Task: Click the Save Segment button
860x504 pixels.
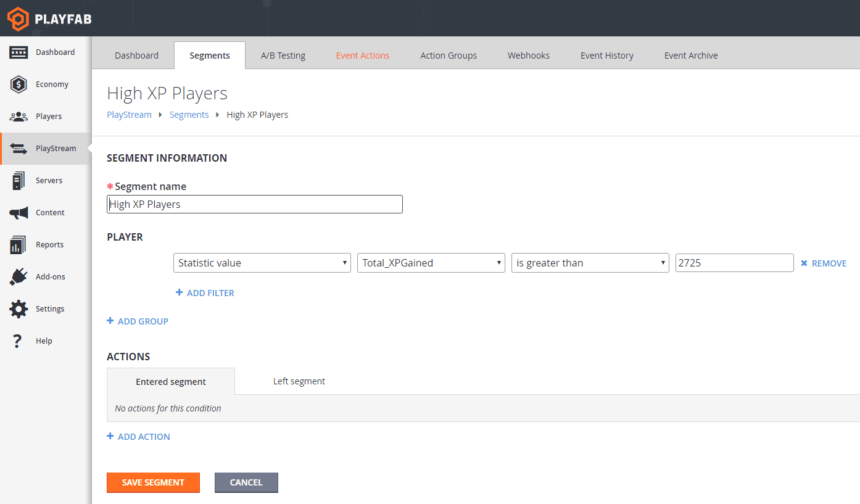Action: point(153,482)
